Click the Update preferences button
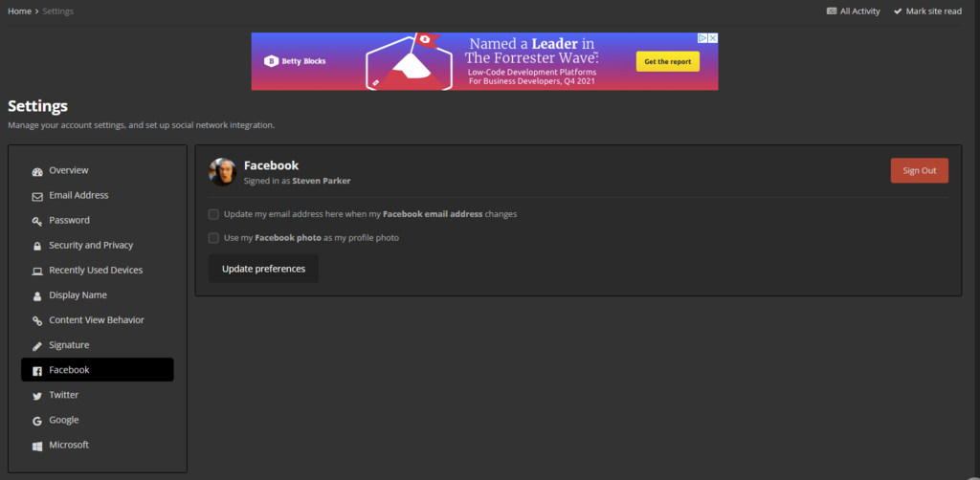Image resolution: width=980 pixels, height=480 pixels. pyautogui.click(x=263, y=269)
